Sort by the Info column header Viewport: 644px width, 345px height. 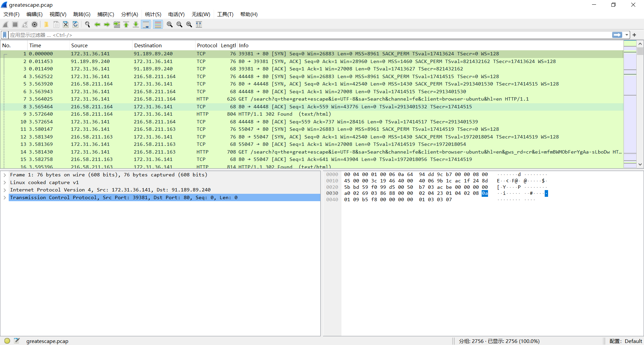pos(430,45)
